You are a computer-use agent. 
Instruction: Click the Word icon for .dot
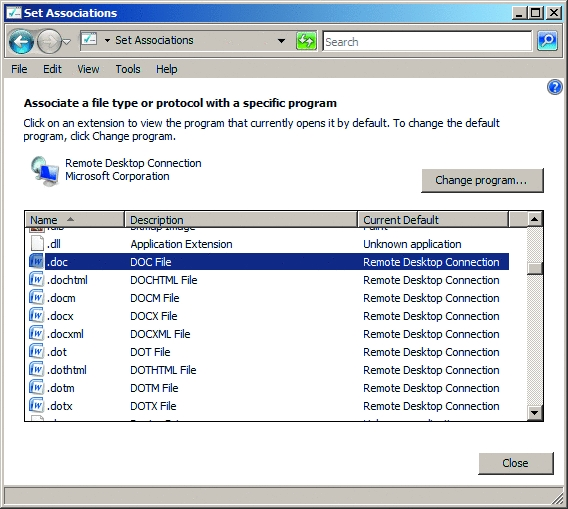point(36,351)
